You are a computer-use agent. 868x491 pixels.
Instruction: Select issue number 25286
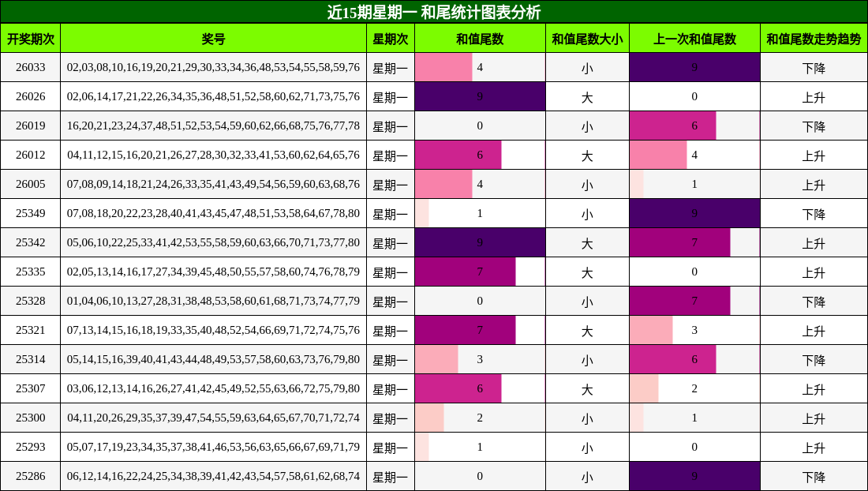(x=31, y=477)
